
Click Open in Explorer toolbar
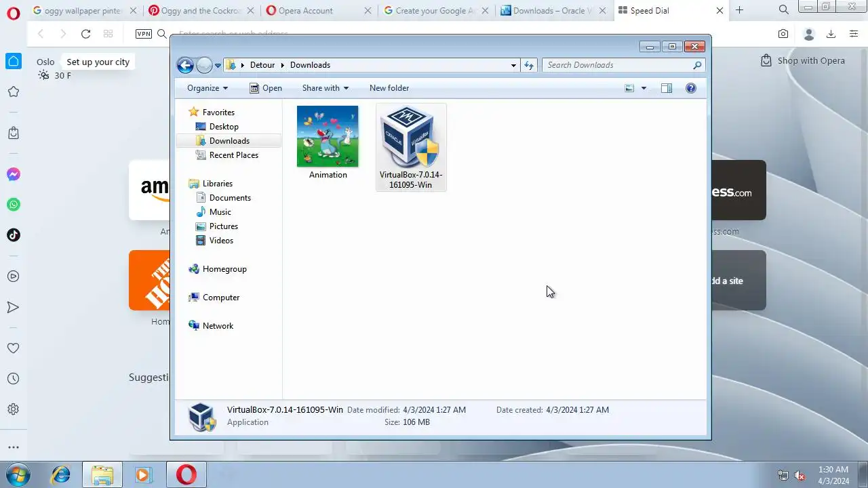[x=265, y=88]
